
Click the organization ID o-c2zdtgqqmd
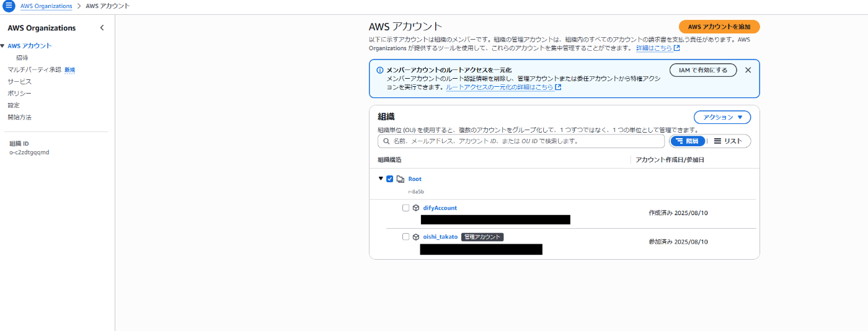point(29,152)
